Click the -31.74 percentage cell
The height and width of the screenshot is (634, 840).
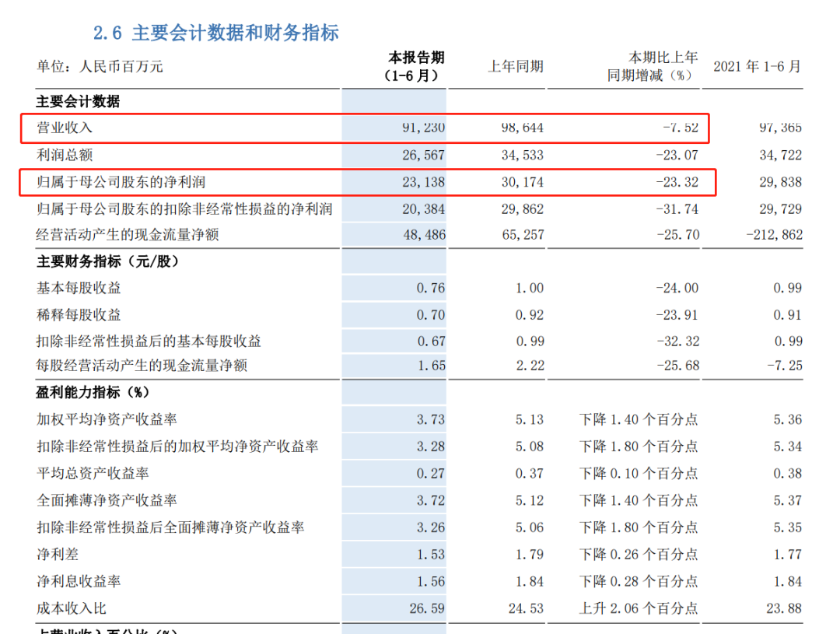pyautogui.click(x=677, y=209)
